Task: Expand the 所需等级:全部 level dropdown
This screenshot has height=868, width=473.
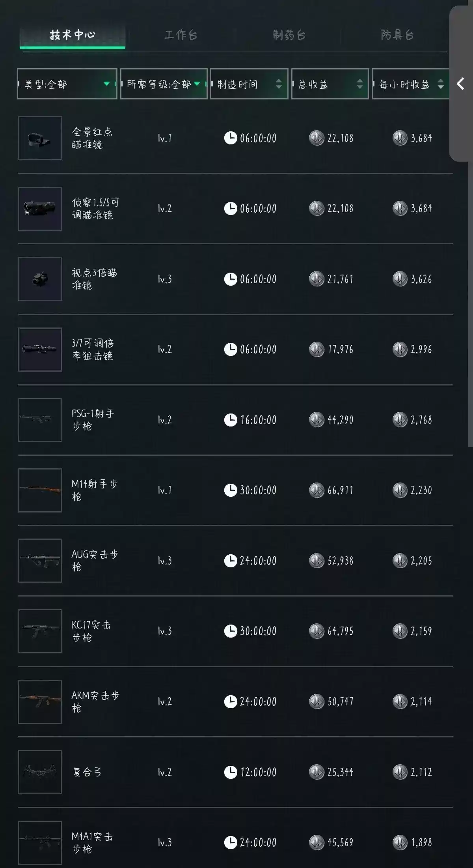Action: coord(164,84)
